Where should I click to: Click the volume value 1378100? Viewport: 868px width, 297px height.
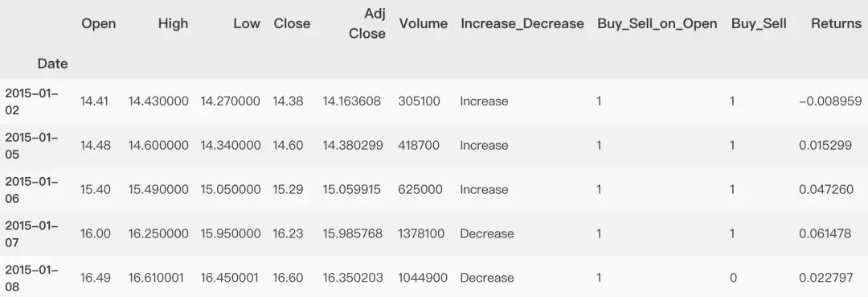click(x=420, y=234)
